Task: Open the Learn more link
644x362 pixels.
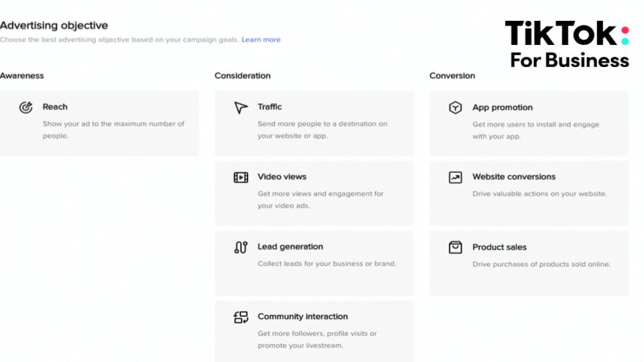Action: [x=261, y=40]
